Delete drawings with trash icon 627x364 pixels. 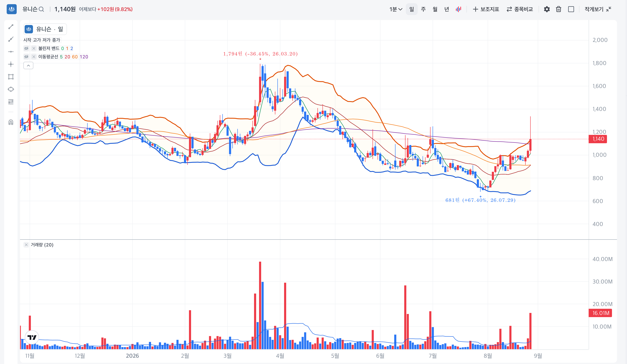pos(559,9)
